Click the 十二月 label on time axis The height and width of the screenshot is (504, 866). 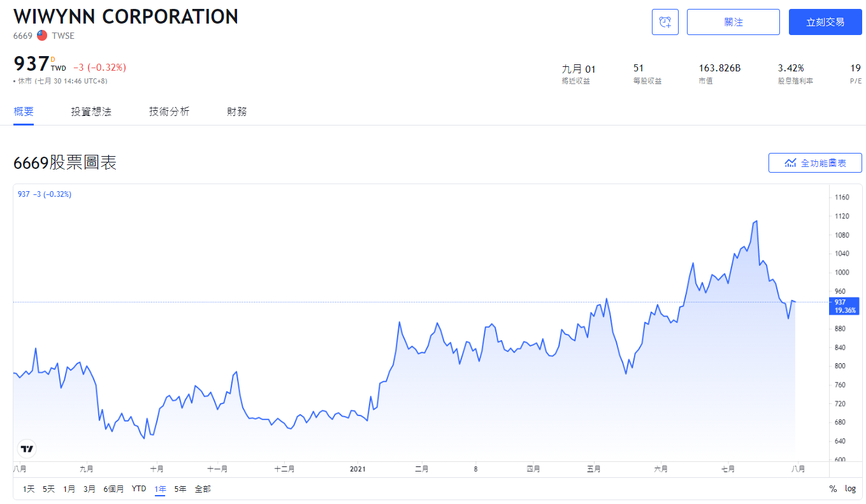[284, 469]
